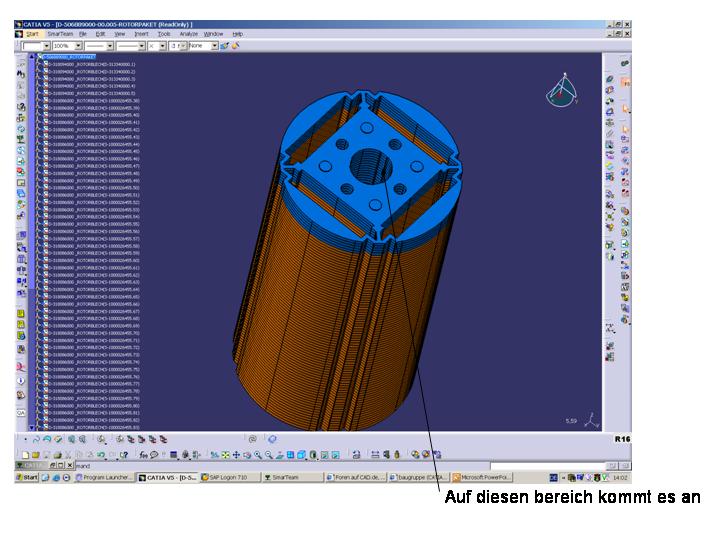Switch to SAP Logon 710 taskbar button

pos(230,478)
